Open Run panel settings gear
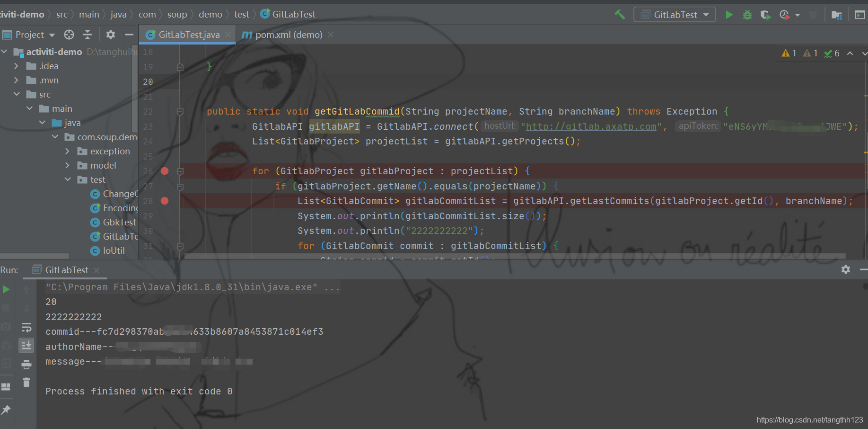 tap(846, 269)
